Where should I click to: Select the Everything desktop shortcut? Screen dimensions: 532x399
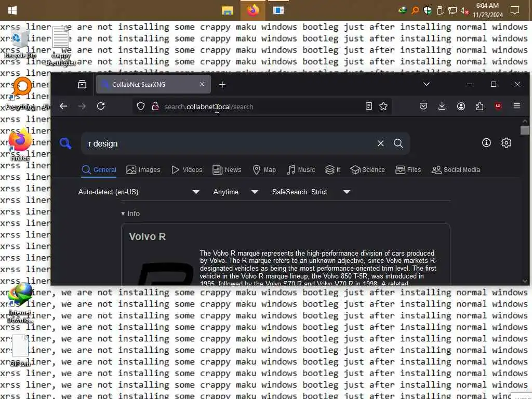[x=21, y=94]
